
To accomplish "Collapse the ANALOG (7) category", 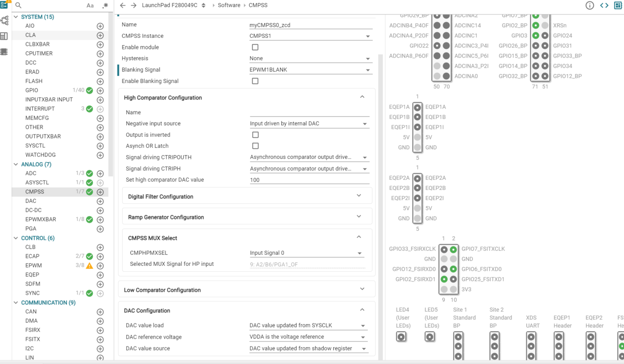I will click(16, 164).
